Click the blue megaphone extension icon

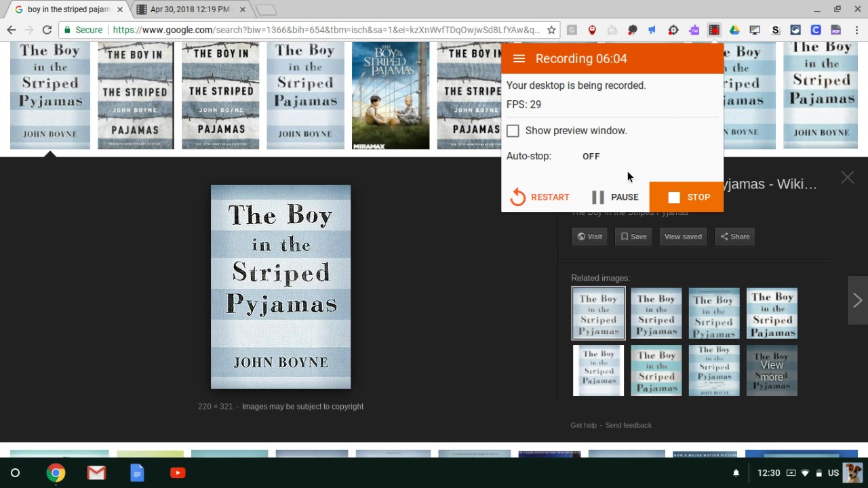[653, 30]
